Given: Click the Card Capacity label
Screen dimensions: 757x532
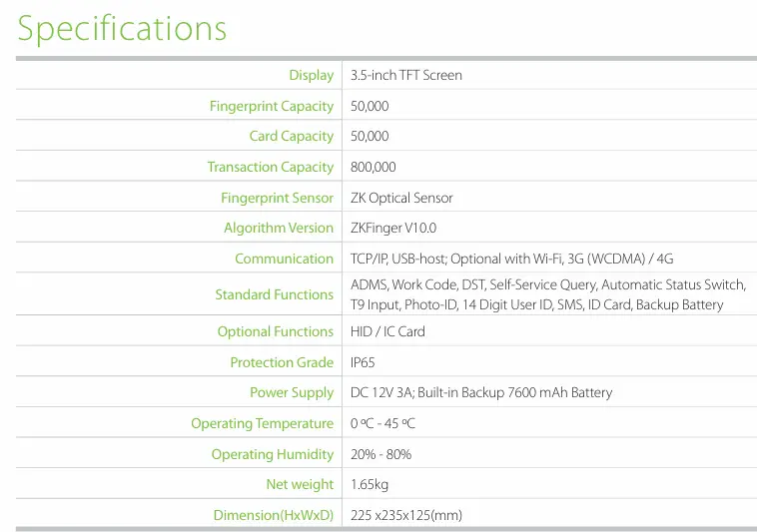Looking at the screenshot, I should (292, 137).
